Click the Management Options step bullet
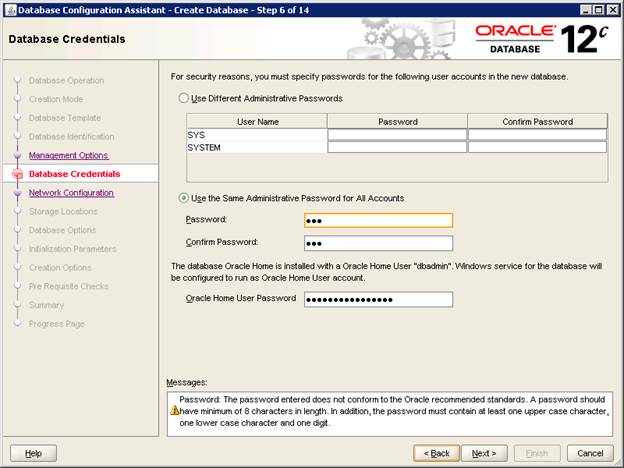624x468 pixels. click(x=17, y=155)
